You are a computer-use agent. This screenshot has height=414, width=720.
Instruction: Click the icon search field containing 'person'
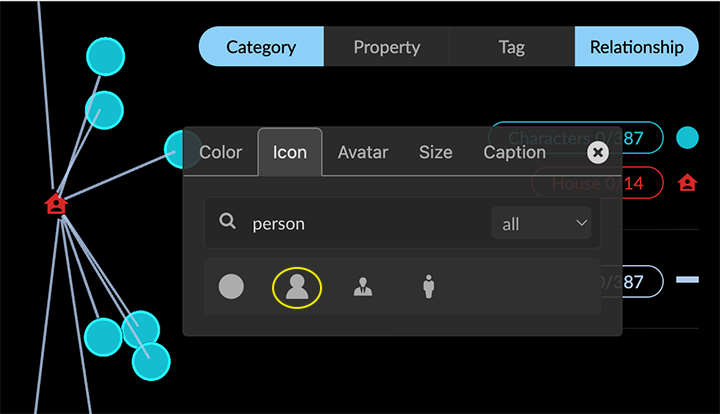tap(365, 223)
